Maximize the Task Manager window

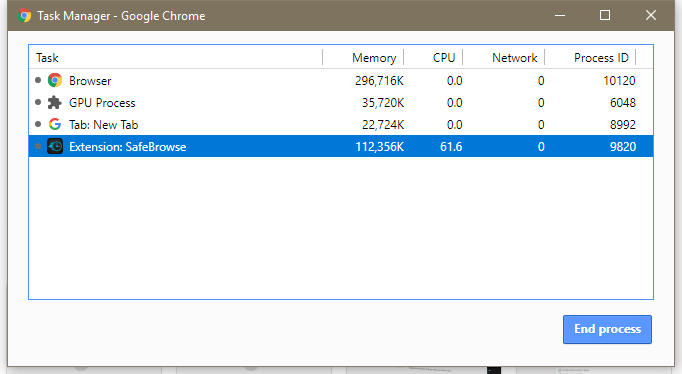tap(605, 15)
